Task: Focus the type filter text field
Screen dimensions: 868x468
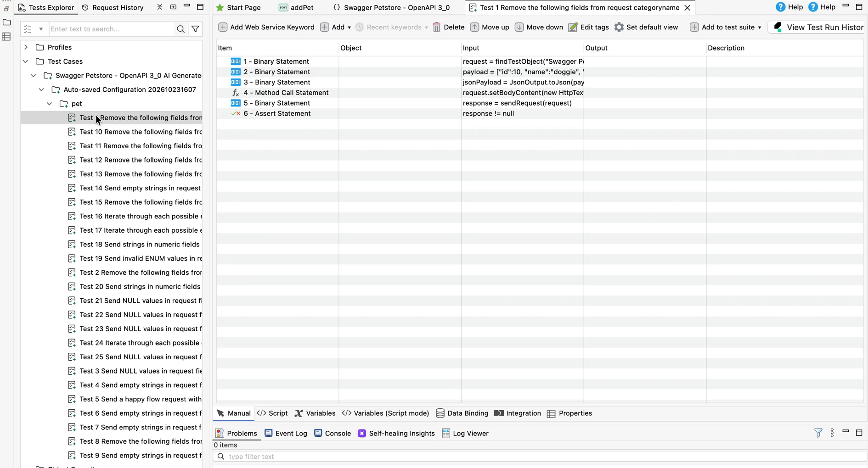Action: pos(540,457)
